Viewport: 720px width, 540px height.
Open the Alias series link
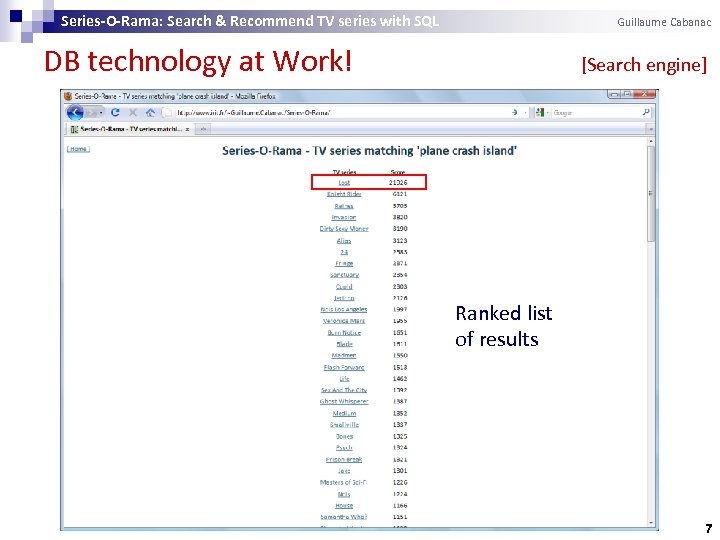(344, 241)
